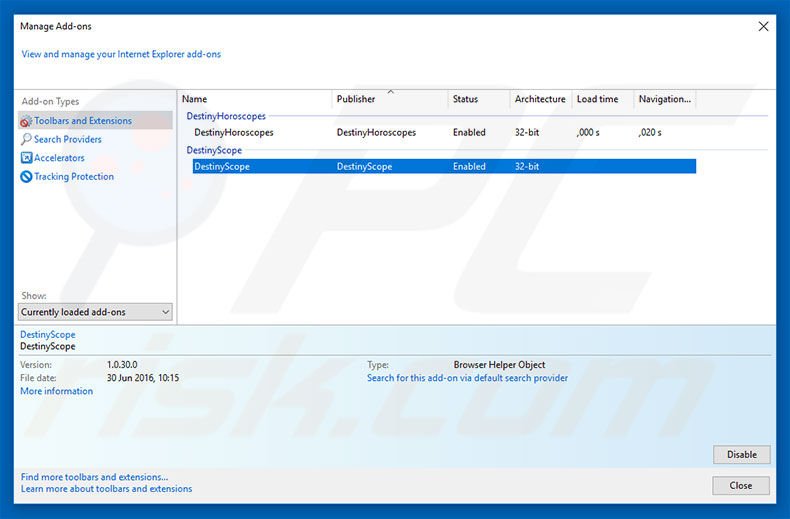Screen dimensions: 790x519
Task: Sort by Architecture column header
Action: tap(540, 99)
